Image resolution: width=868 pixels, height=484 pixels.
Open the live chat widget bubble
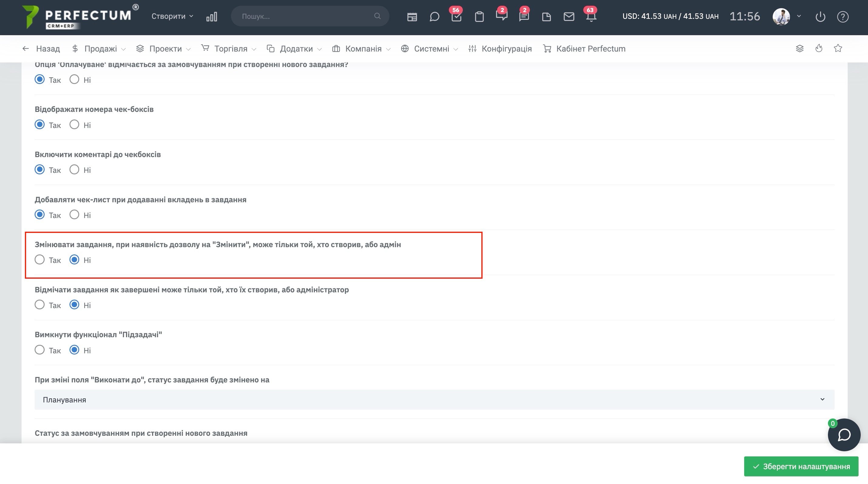point(844,435)
